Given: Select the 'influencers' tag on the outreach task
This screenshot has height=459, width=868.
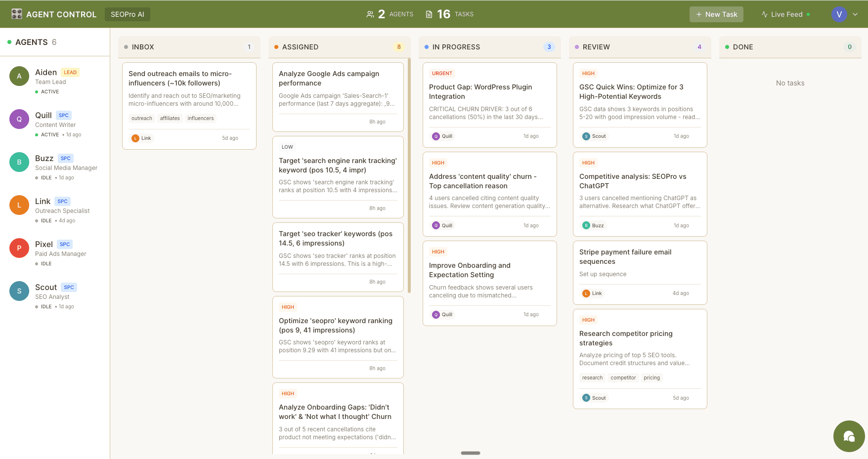Looking at the screenshot, I should pos(200,118).
